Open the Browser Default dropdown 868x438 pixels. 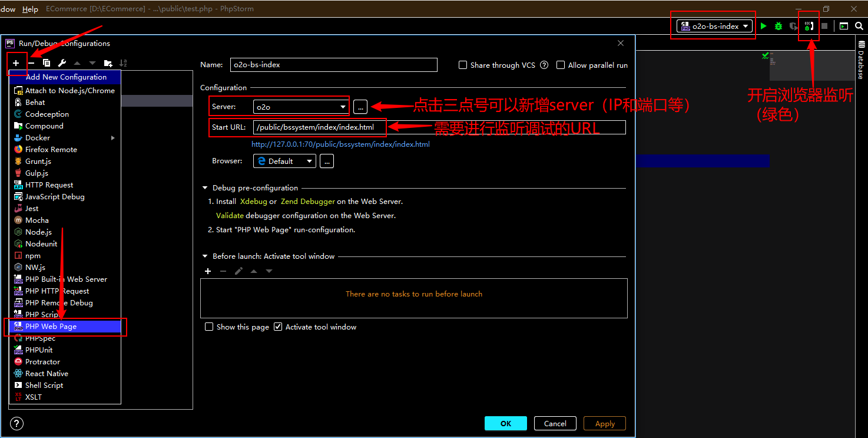284,161
